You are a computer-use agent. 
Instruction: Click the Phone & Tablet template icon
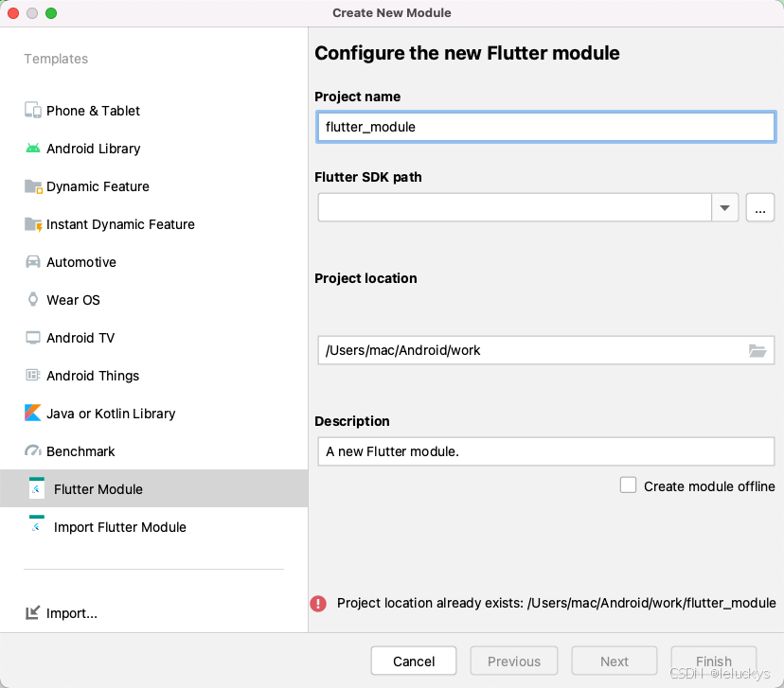click(x=33, y=111)
